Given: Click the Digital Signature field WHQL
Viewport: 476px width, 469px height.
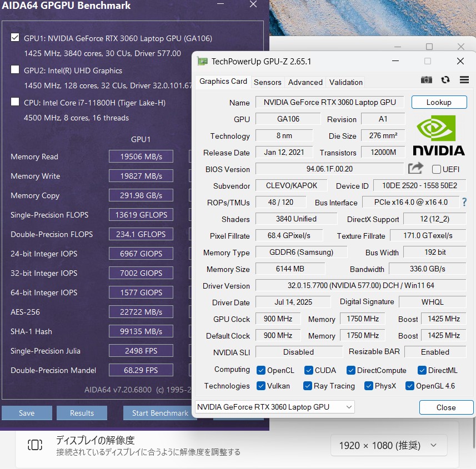Looking at the screenshot, I should tap(432, 302).
